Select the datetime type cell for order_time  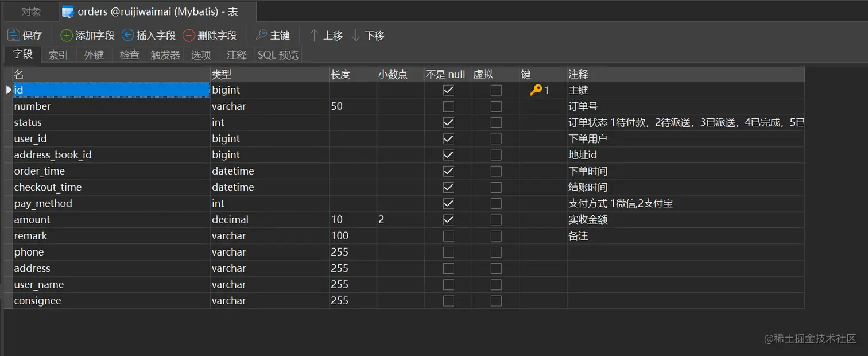(270, 171)
